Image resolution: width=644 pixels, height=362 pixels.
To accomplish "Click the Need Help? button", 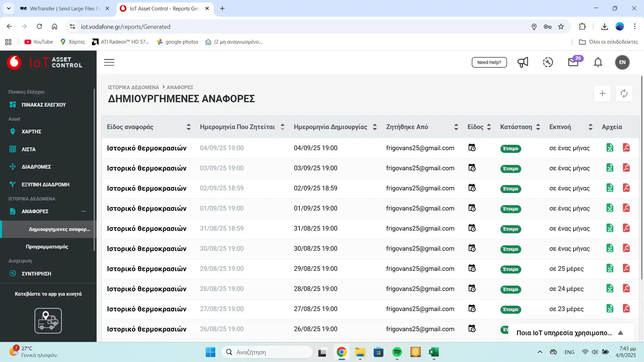I will pyautogui.click(x=489, y=62).
